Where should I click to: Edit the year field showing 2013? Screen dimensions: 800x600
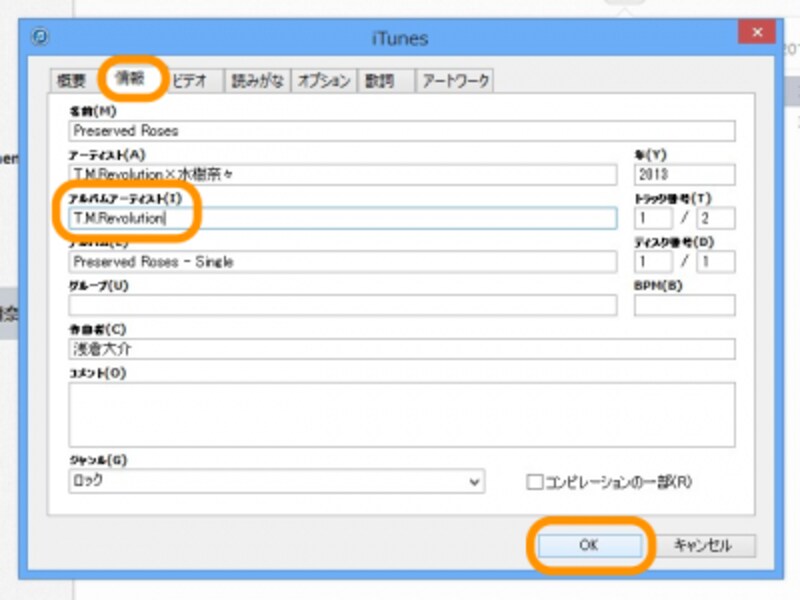pos(685,174)
